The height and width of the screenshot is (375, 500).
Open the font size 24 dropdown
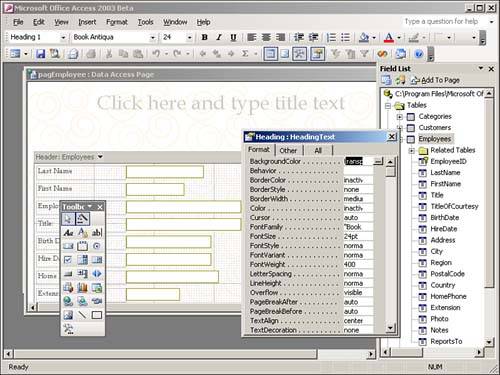(189, 37)
